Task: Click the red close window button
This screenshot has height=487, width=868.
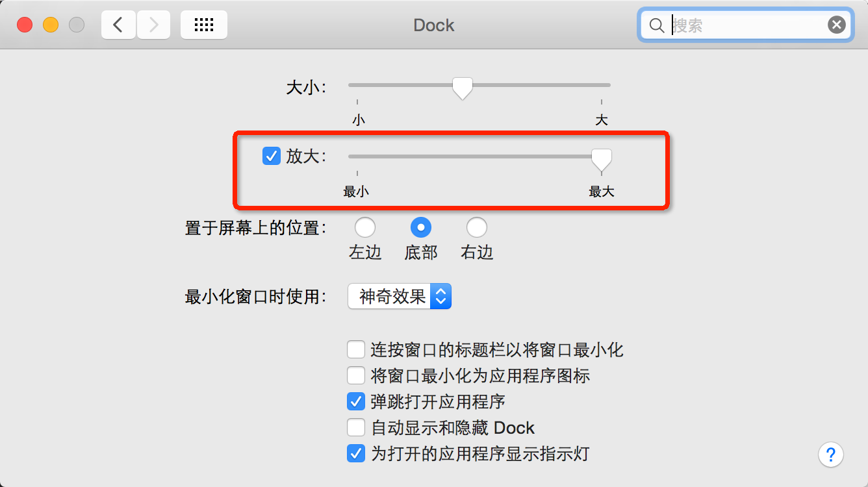Action: (25, 25)
